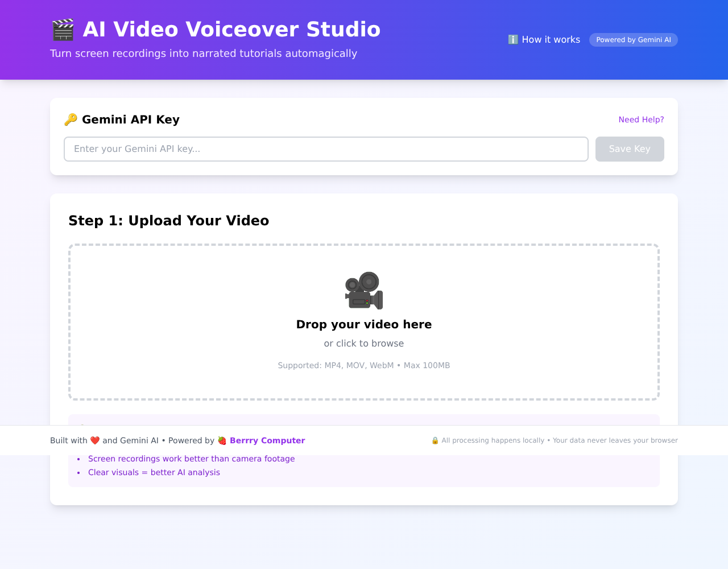
Task: Select the Powered by Gemini AI badge
Action: click(x=633, y=40)
